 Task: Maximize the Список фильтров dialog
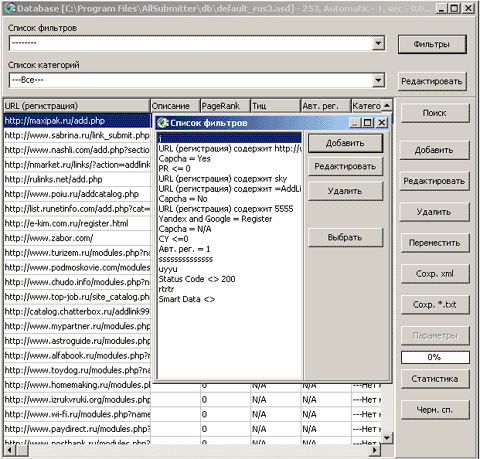point(367,123)
